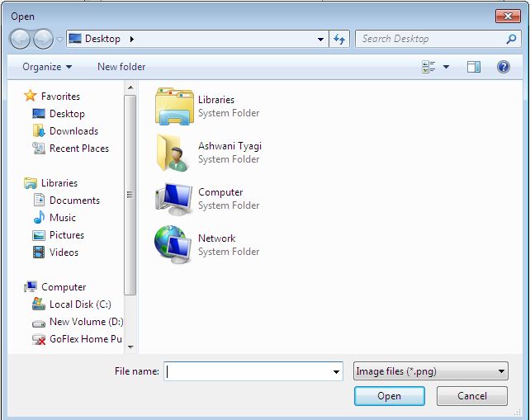The height and width of the screenshot is (420, 530).
Task: Select Favorites in the navigation pane
Action: click(60, 97)
